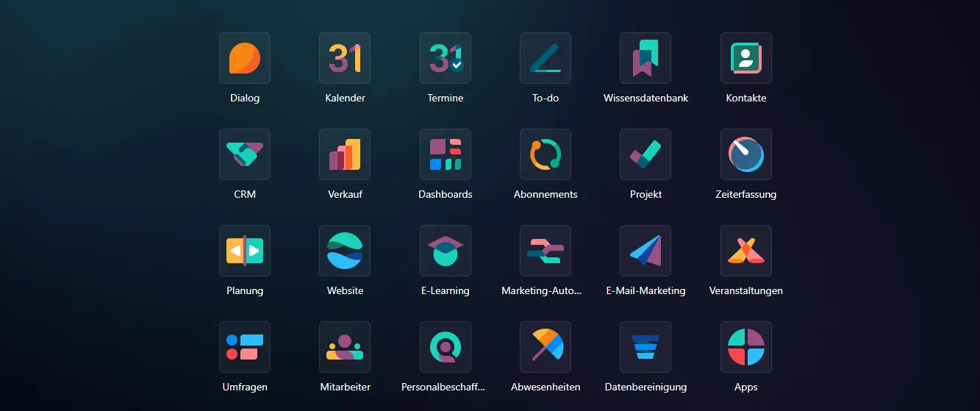The height and width of the screenshot is (411, 980).
Task: Open the Kontakte app icon
Action: pos(746,58)
